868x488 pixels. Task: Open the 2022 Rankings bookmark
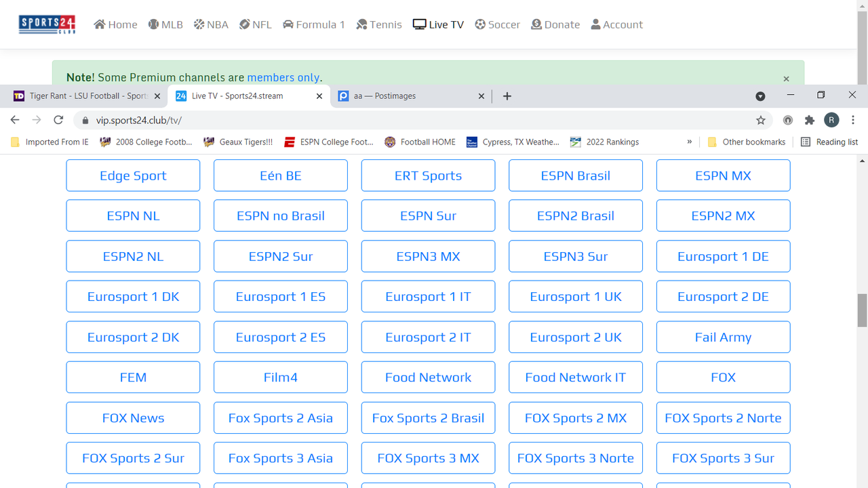pyautogui.click(x=605, y=142)
